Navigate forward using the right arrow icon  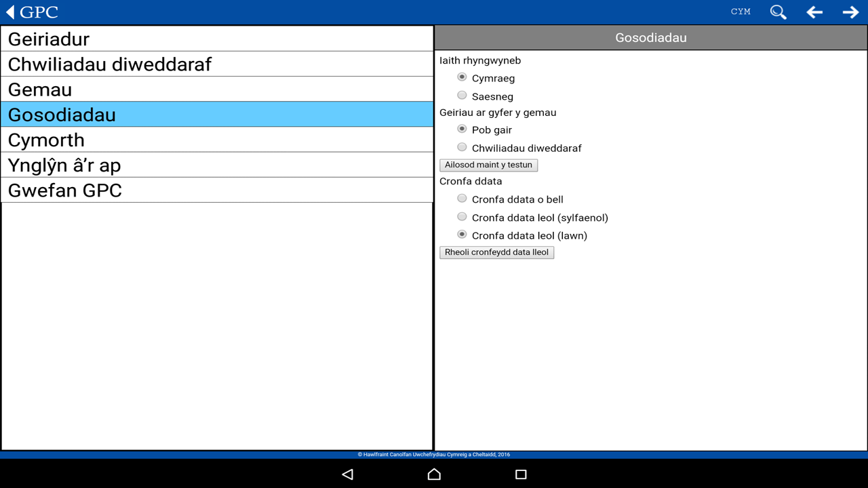click(x=850, y=12)
